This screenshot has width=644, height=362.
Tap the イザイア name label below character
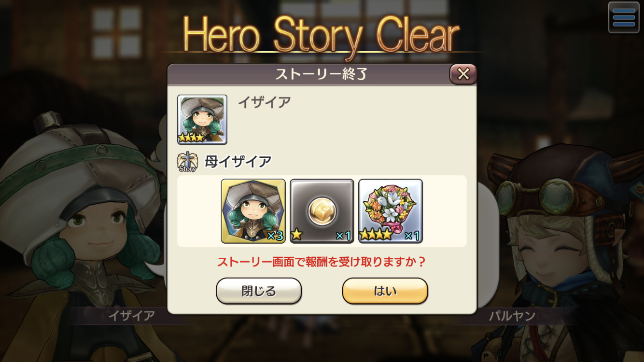(x=131, y=316)
